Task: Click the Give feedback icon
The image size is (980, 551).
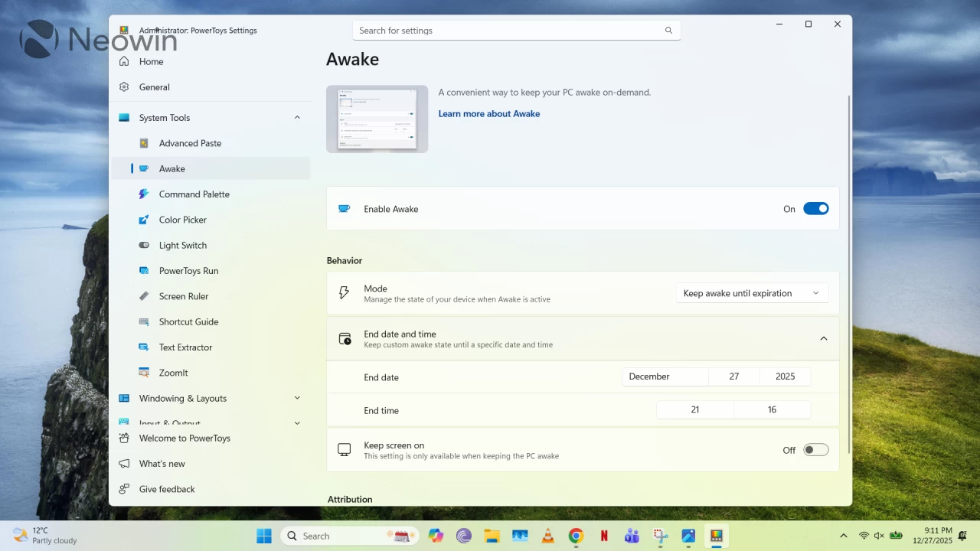Action: click(124, 489)
